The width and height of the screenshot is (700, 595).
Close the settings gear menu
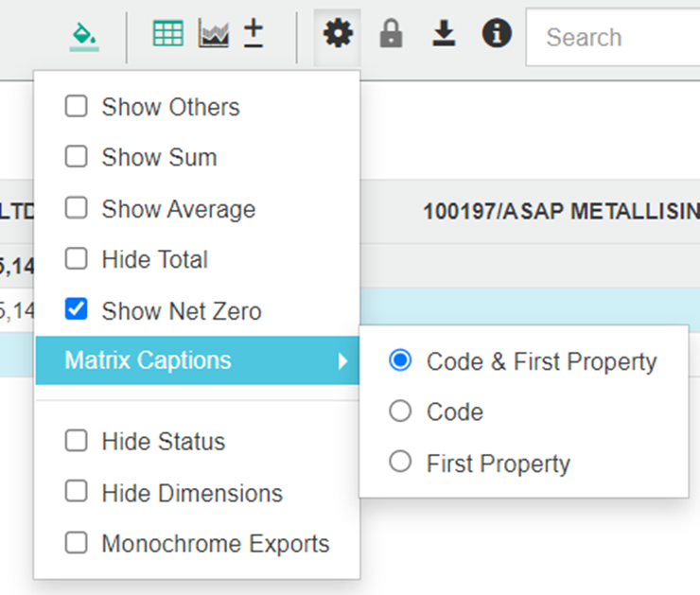pyautogui.click(x=337, y=35)
